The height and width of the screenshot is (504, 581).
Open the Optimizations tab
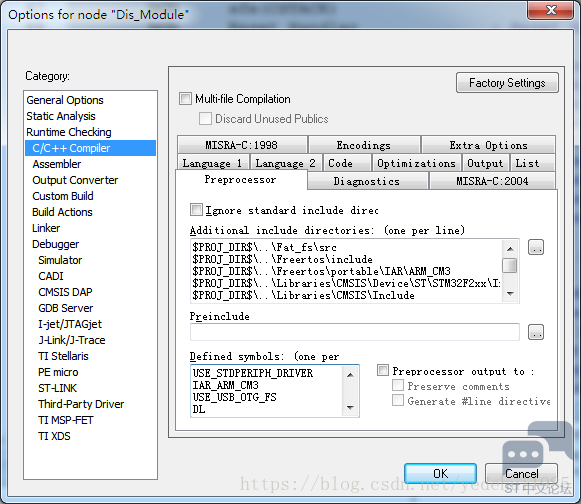point(416,163)
